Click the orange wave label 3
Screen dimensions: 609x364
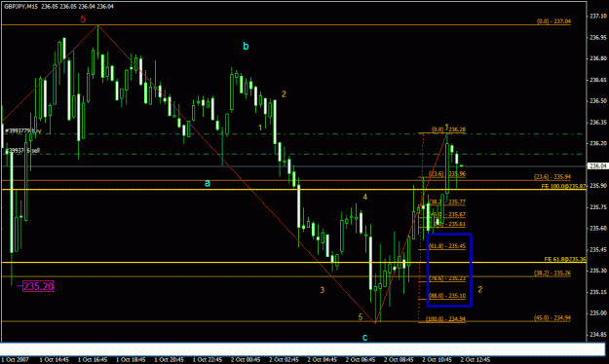pos(322,290)
